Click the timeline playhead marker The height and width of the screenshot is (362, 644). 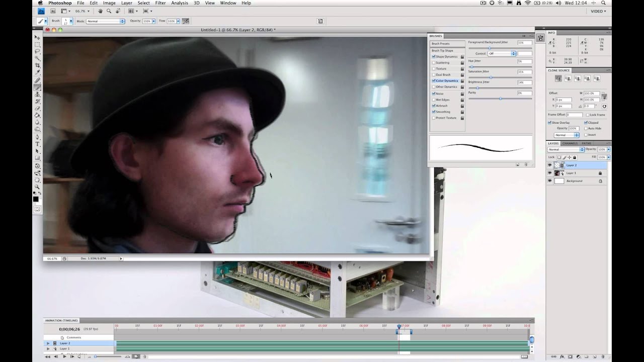pyautogui.click(x=399, y=326)
